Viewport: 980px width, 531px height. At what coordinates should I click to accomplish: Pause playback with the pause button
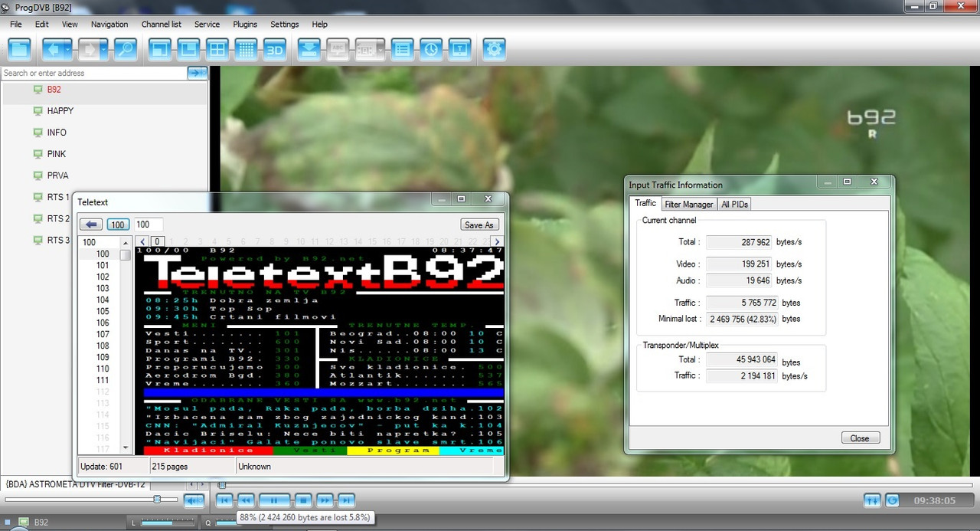point(274,500)
